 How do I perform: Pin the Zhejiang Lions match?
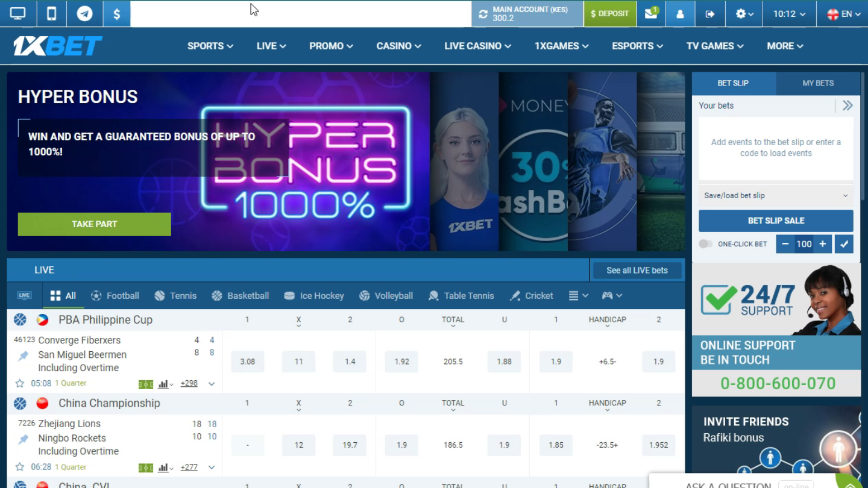tap(23, 439)
